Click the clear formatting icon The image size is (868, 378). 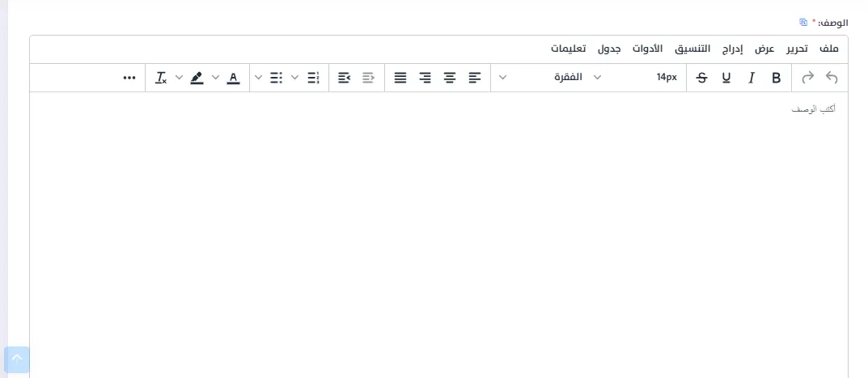[x=161, y=78]
